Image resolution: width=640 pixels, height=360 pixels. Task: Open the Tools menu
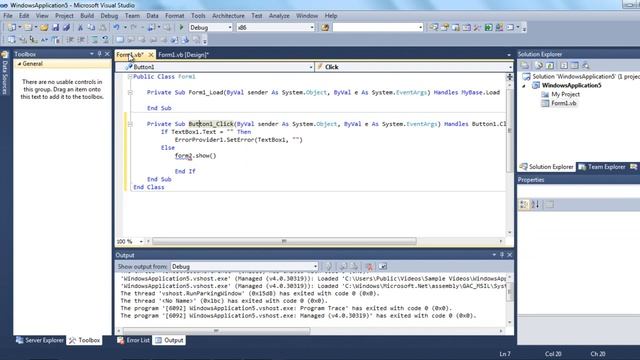click(198, 16)
